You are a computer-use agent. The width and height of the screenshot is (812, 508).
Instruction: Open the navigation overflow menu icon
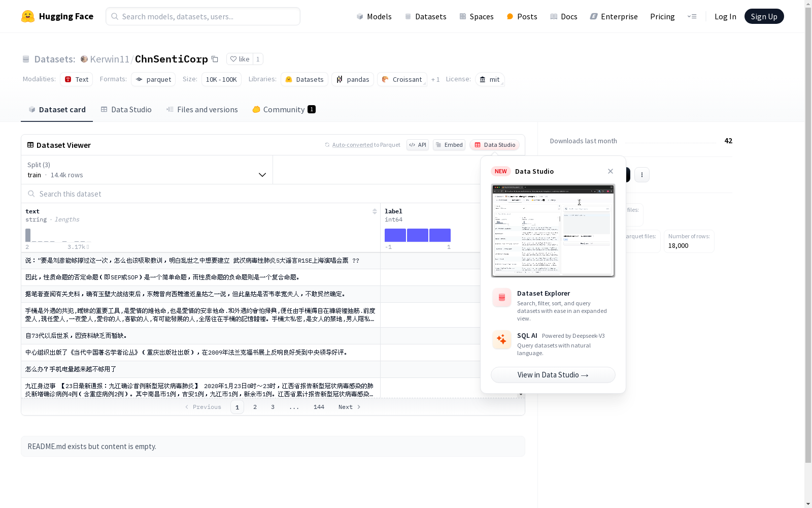tap(692, 16)
